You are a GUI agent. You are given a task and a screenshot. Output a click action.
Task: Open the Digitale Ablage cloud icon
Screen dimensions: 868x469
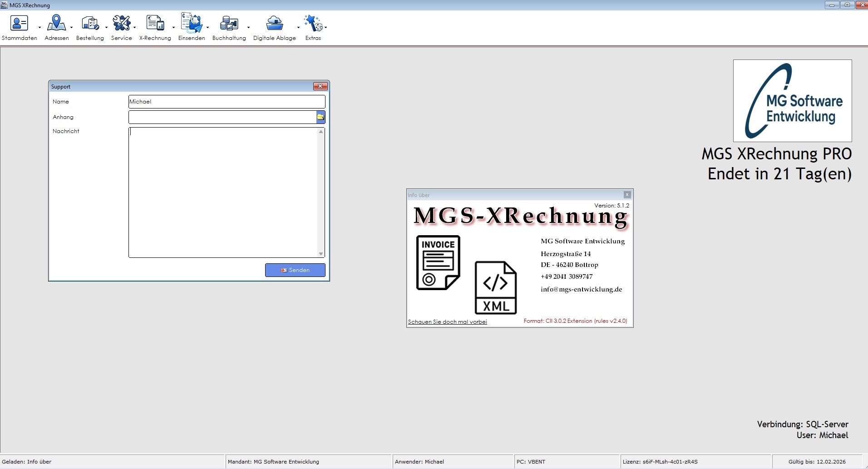[275, 23]
